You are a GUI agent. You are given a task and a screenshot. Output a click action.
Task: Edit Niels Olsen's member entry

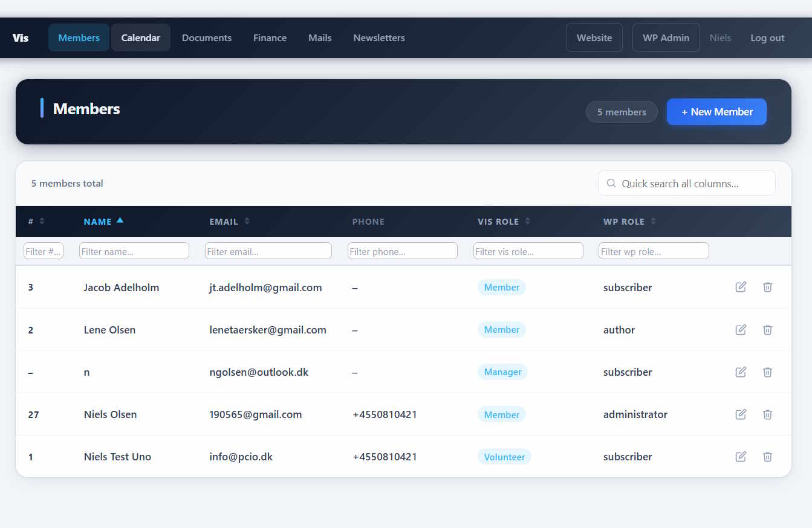click(x=741, y=414)
